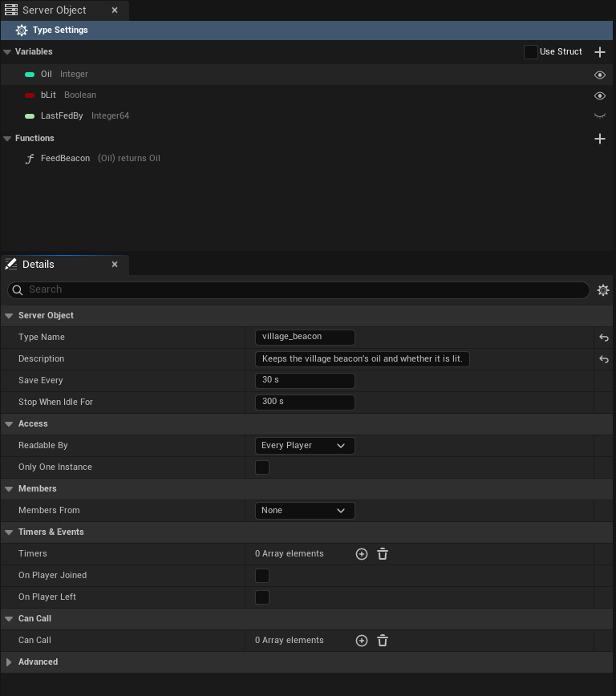
Task: Click bLit variable red type color pill
Action: [30, 95]
